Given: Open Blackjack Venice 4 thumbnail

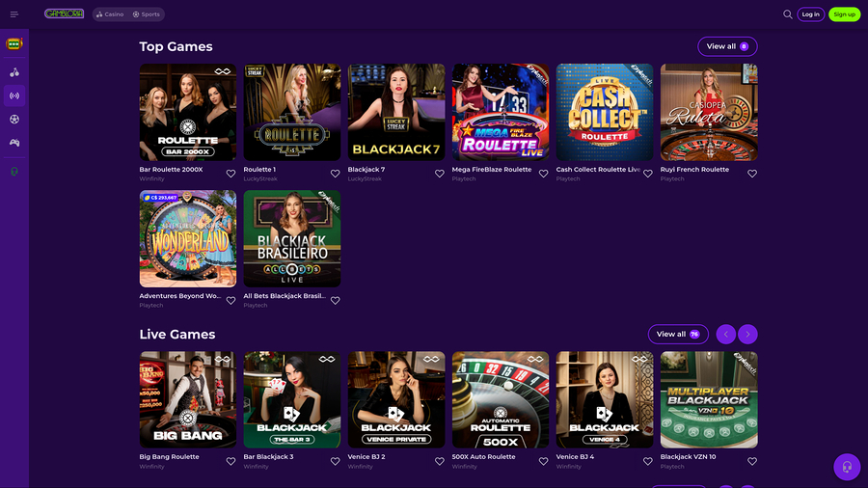Looking at the screenshot, I should (605, 399).
